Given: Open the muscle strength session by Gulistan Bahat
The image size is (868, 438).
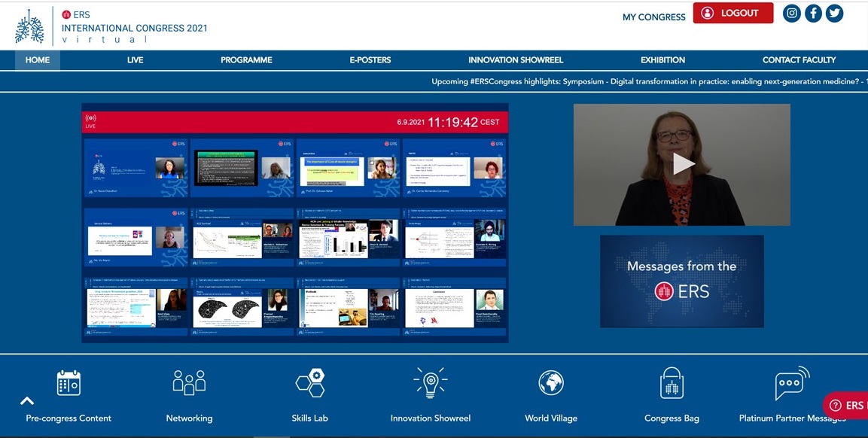Looking at the screenshot, I should click(x=348, y=168).
